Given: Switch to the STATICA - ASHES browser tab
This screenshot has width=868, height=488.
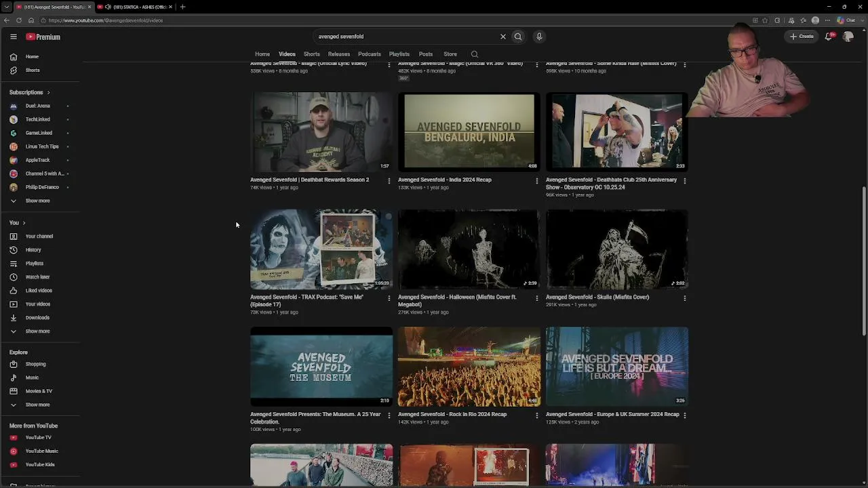Looking at the screenshot, I should [136, 7].
